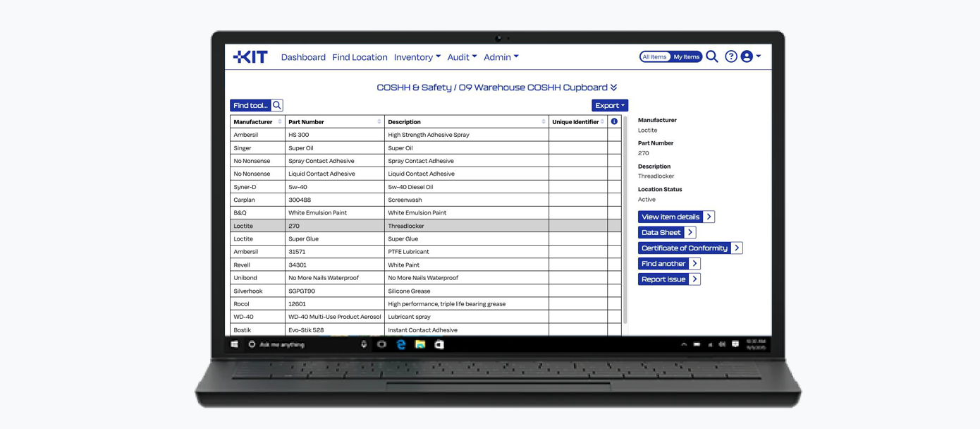Viewport: 980px width, 429px height.
Task: Click the arrow on Report issue button
Action: pyautogui.click(x=694, y=279)
